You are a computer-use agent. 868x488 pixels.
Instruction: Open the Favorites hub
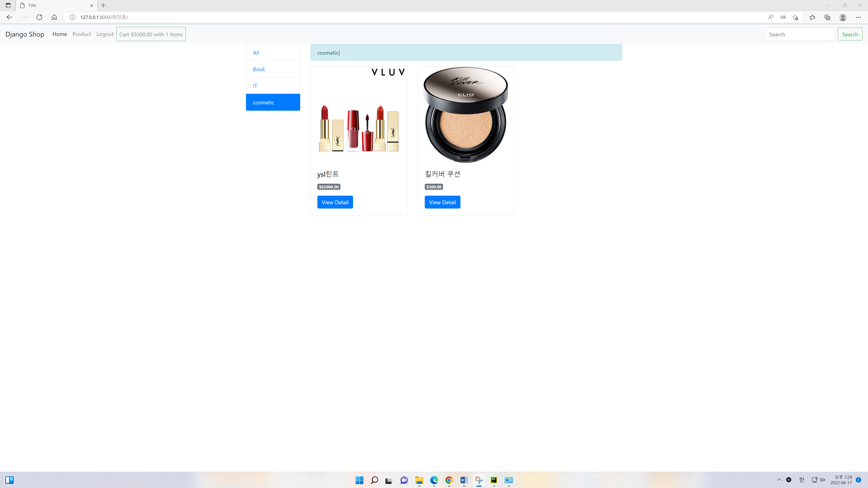click(x=812, y=17)
